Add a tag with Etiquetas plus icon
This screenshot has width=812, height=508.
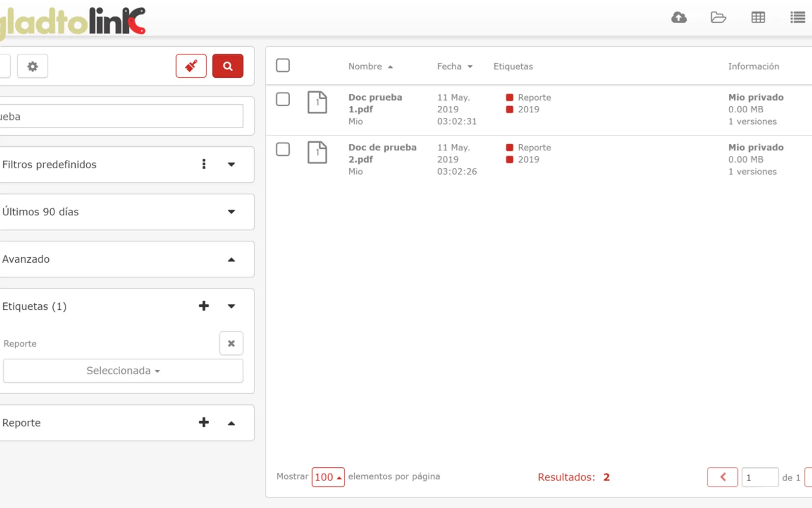click(204, 306)
